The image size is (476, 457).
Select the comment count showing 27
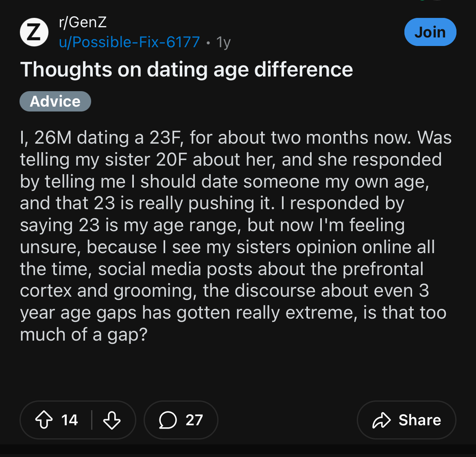(x=194, y=420)
